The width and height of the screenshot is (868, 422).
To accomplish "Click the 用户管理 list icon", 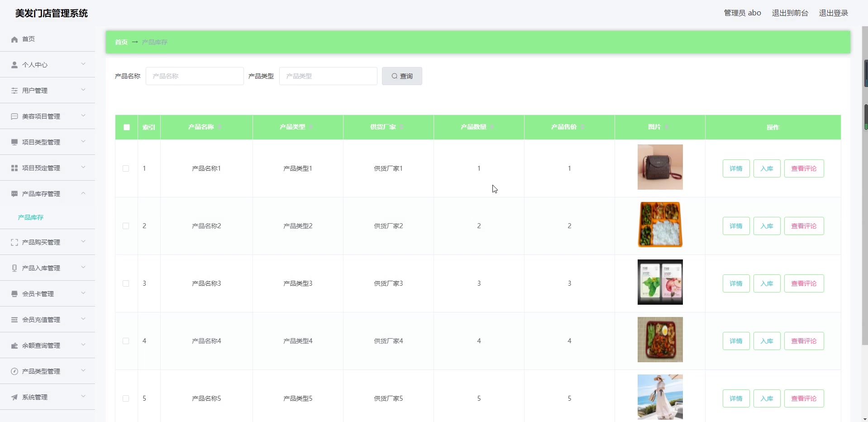I will (14, 90).
